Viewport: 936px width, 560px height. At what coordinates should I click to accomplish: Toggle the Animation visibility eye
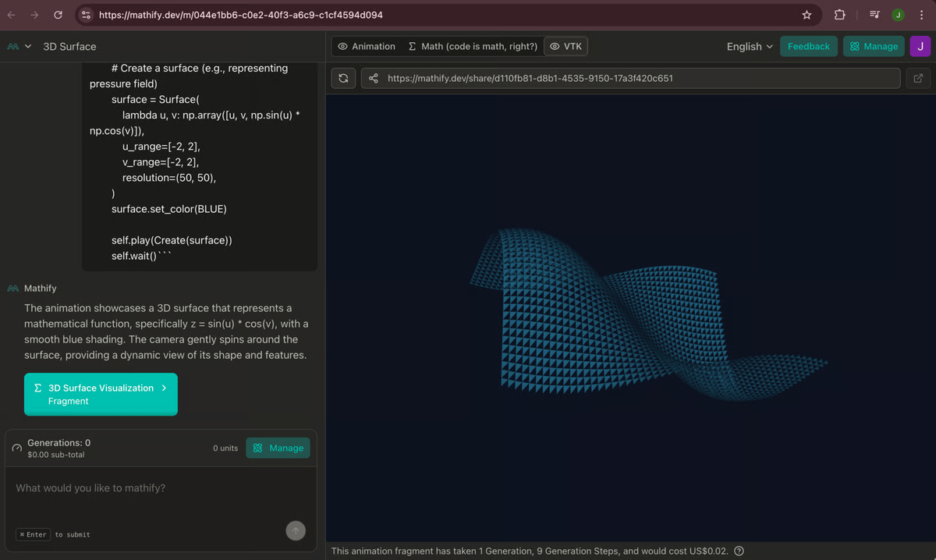point(343,46)
